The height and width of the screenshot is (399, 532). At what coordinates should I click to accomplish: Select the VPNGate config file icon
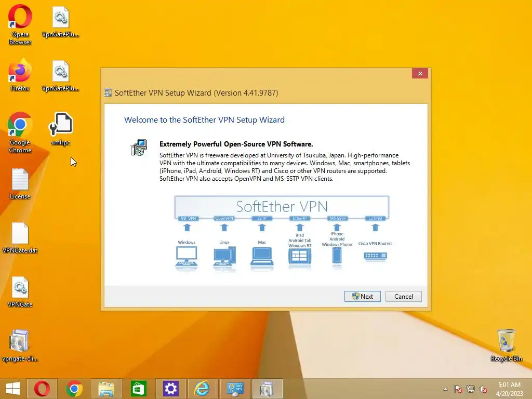(20, 292)
